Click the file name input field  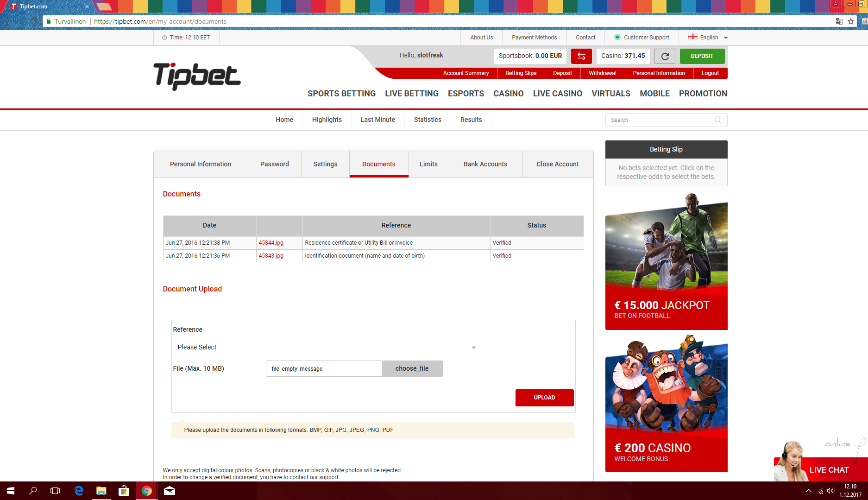click(324, 368)
